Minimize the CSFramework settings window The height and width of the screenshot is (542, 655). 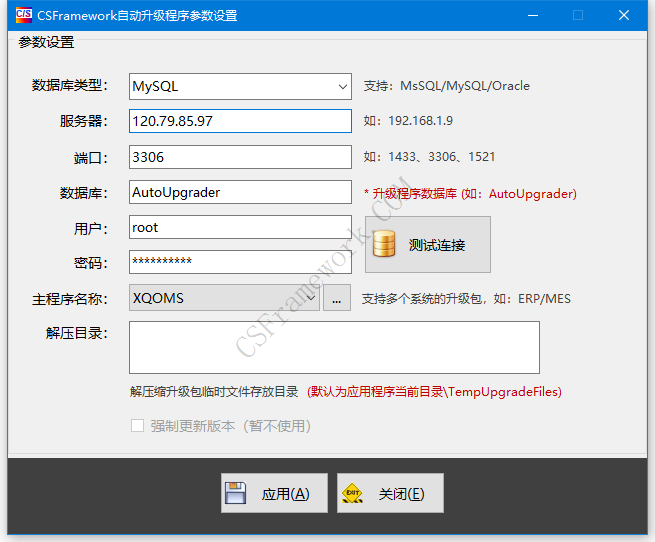pyautogui.click(x=533, y=15)
